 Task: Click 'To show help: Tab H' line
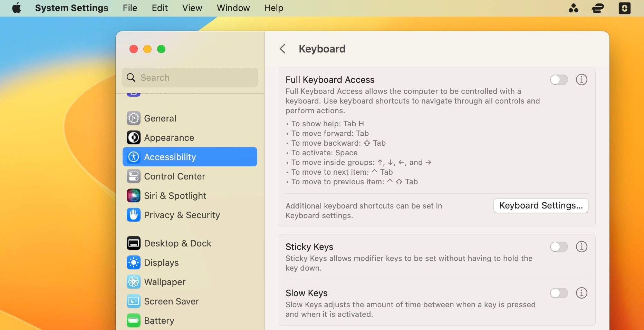click(325, 124)
